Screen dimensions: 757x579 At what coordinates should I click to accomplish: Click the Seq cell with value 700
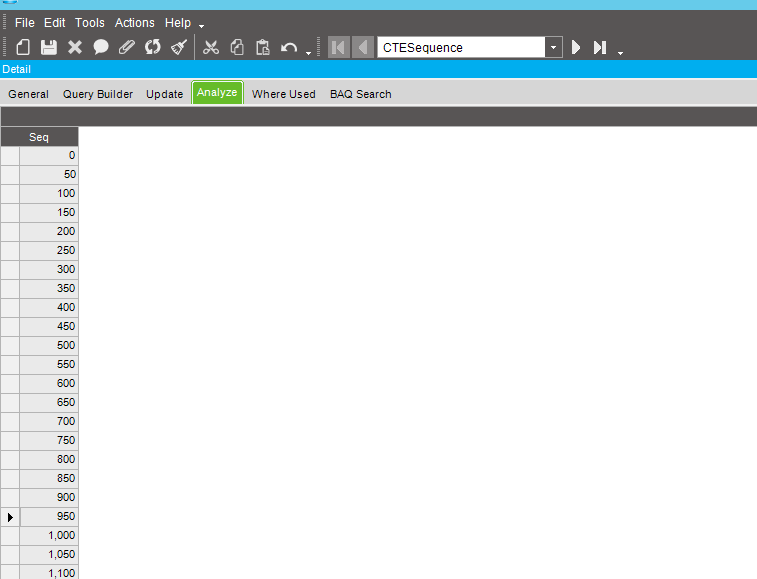click(x=49, y=422)
